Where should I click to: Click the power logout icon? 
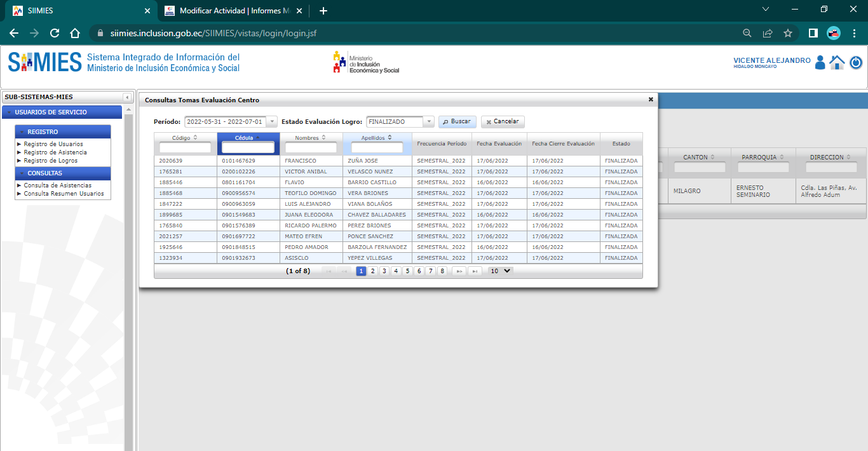(x=856, y=62)
